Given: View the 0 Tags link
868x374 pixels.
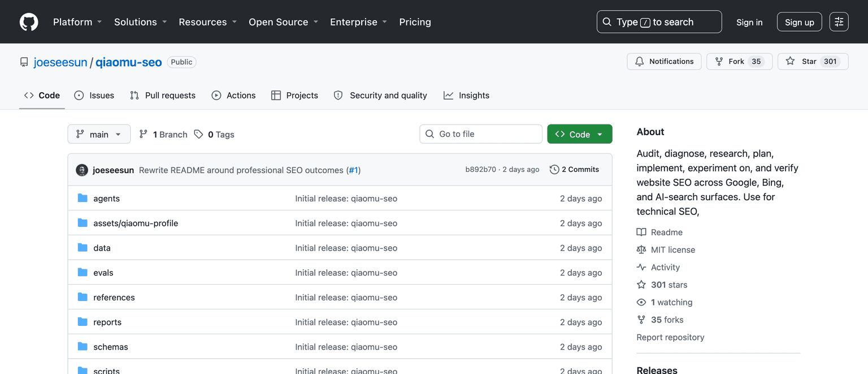Looking at the screenshot, I should click(x=214, y=134).
